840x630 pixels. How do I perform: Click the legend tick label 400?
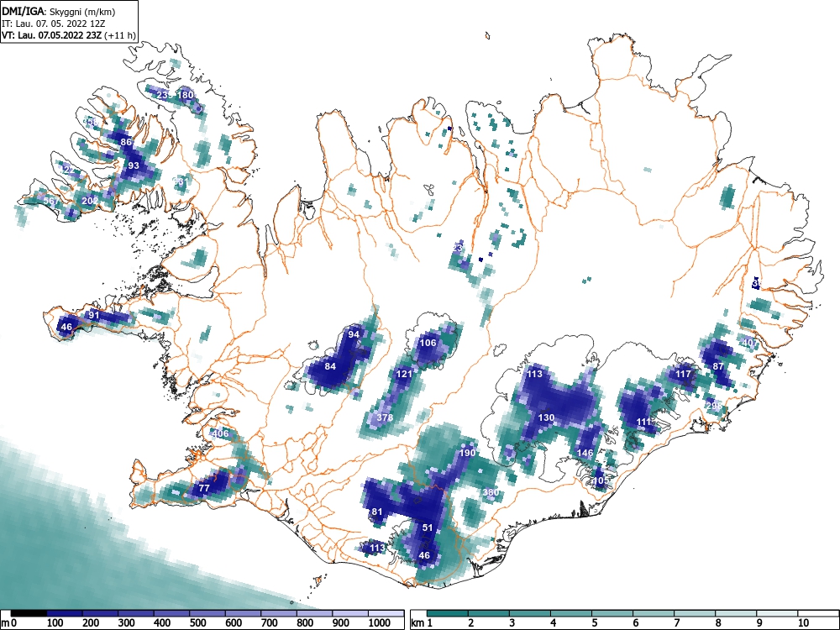(x=162, y=623)
